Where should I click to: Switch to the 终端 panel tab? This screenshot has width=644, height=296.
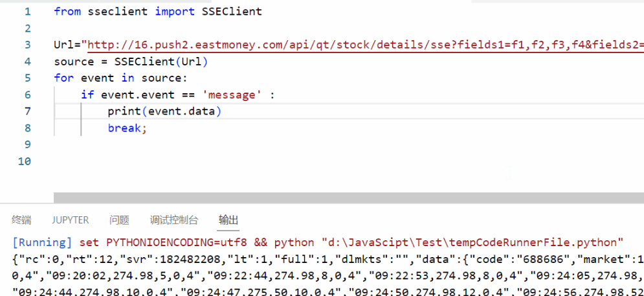click(21, 220)
